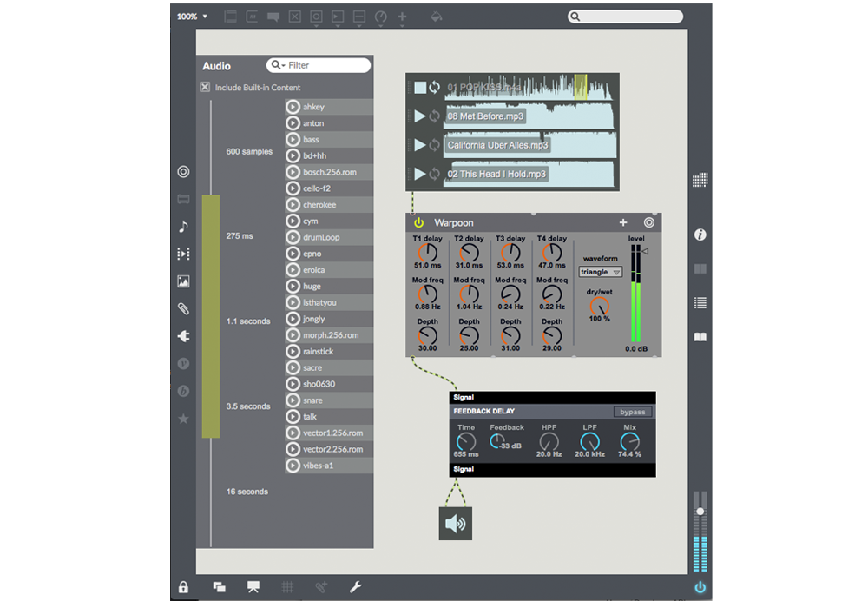Viewport: 868px width, 608px height.
Task: Toggle loop for 08 Met Before.mp3
Action: [435, 116]
